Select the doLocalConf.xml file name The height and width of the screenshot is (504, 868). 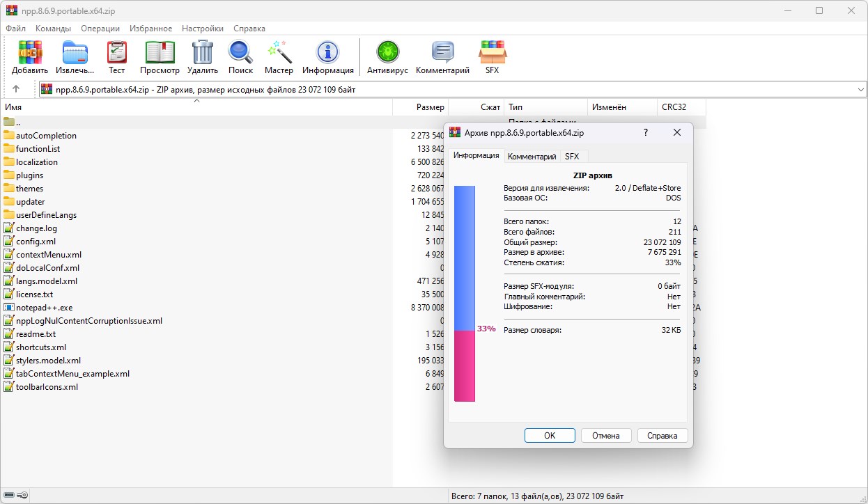(48, 268)
